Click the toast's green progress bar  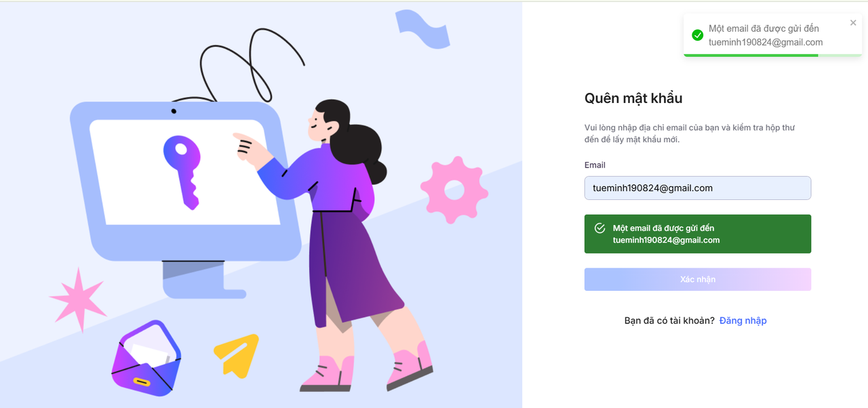click(x=751, y=55)
